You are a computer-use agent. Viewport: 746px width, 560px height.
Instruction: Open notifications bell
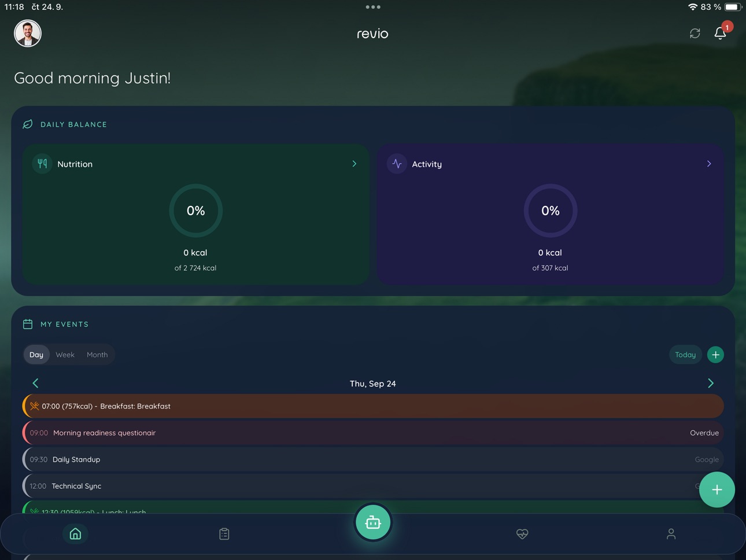(721, 33)
